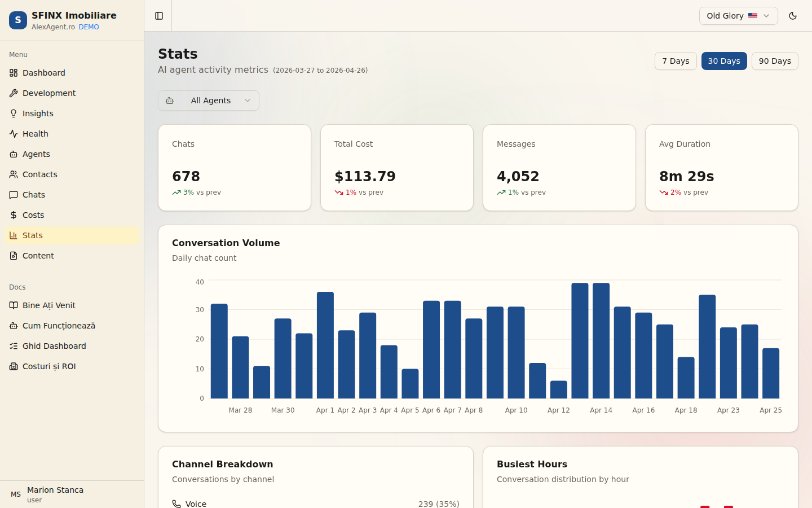Viewport: 812px width, 508px height.
Task: Click the Chats speech bubble icon
Action: pos(14,195)
